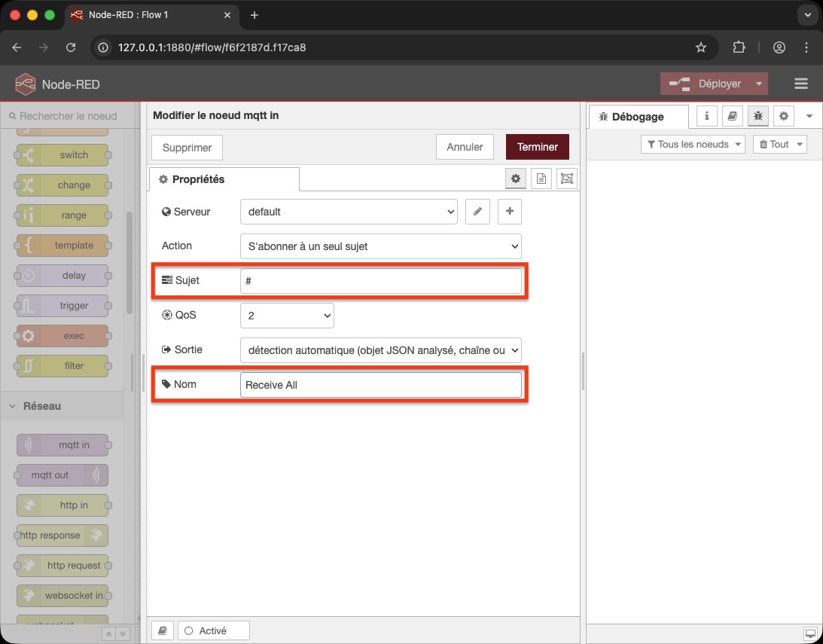Open the Description tab with the document icon

click(541, 179)
